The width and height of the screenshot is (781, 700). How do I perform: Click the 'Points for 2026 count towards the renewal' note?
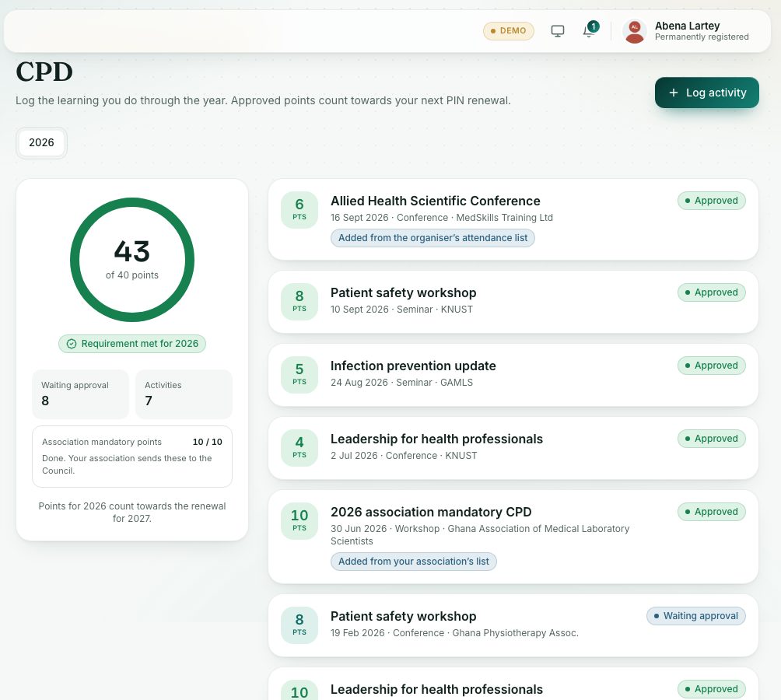[132, 512]
